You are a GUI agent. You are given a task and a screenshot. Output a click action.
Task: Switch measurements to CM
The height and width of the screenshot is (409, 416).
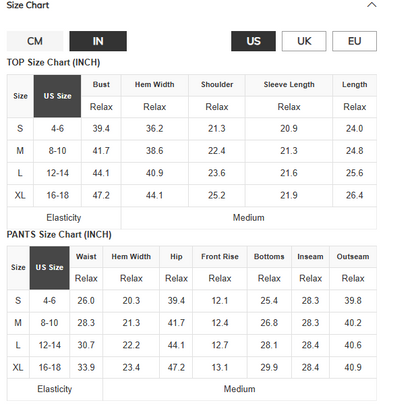[35, 41]
